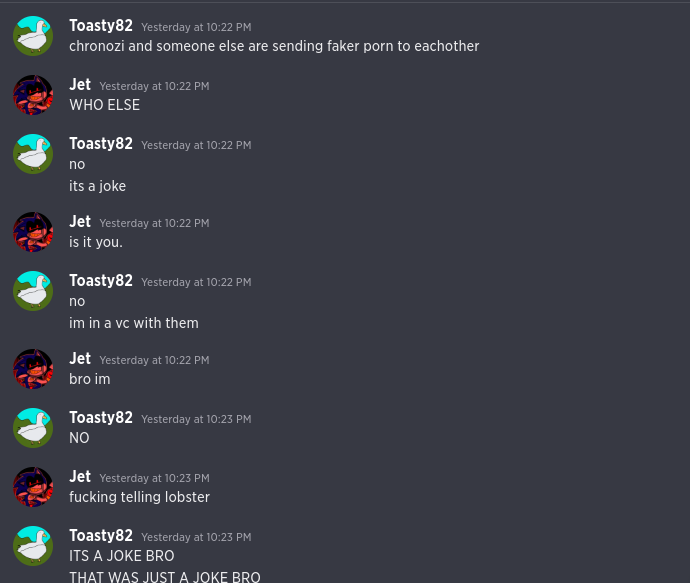The width and height of the screenshot is (690, 583).
Task: Click Toasty82's goose avatar beside the chronozi message
Action: (x=33, y=36)
